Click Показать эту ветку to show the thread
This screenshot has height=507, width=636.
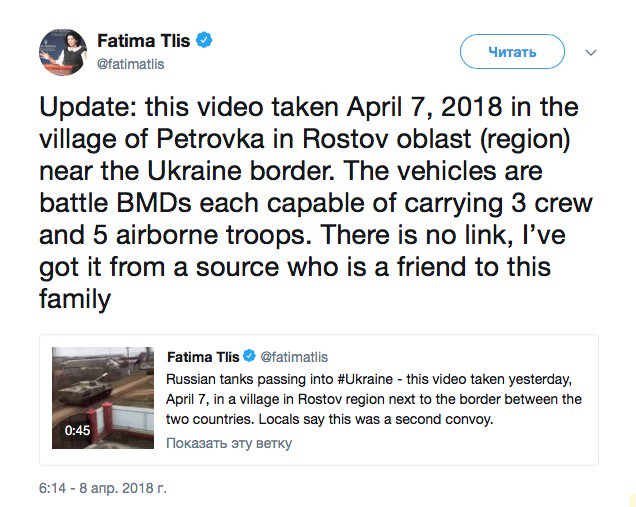point(229,443)
